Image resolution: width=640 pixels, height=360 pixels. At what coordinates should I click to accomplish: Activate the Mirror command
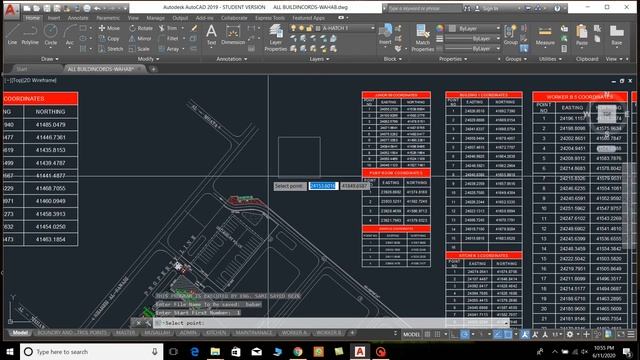pos(140,38)
